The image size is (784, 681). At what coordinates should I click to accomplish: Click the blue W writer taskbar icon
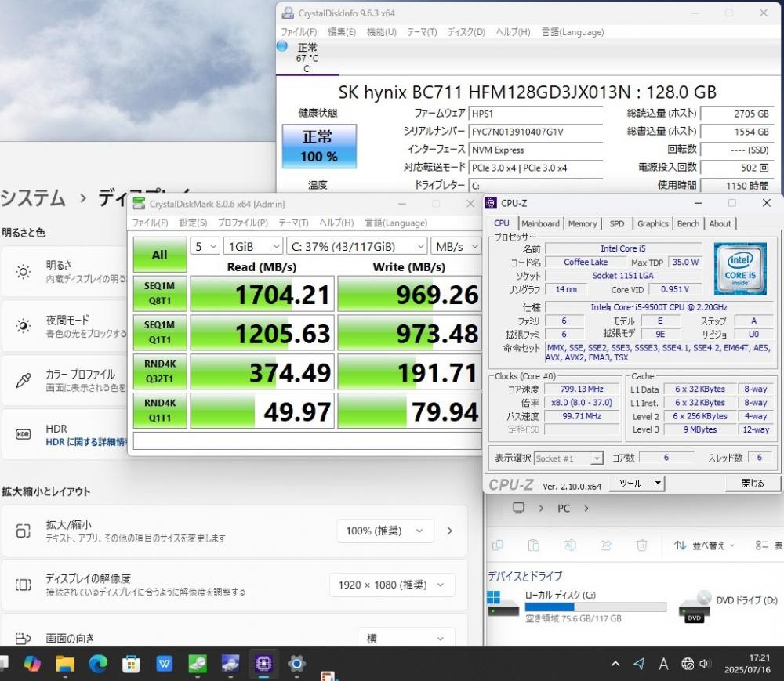coord(164,664)
